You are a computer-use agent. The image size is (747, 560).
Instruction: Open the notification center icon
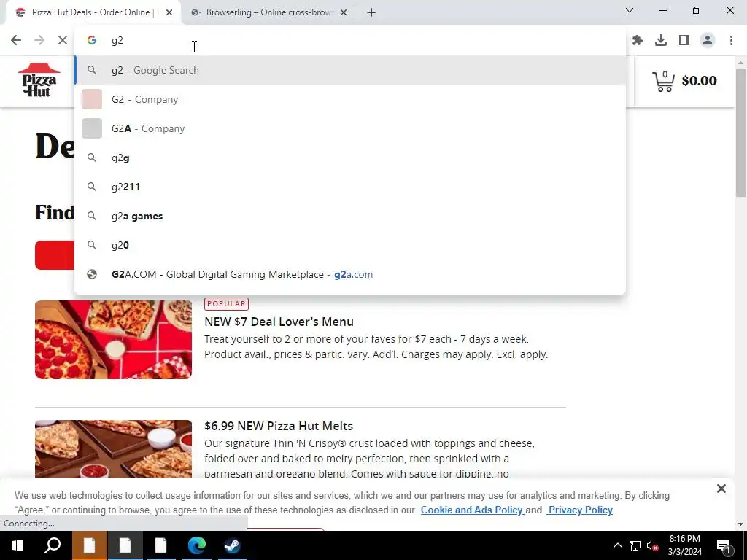pyautogui.click(x=724, y=545)
